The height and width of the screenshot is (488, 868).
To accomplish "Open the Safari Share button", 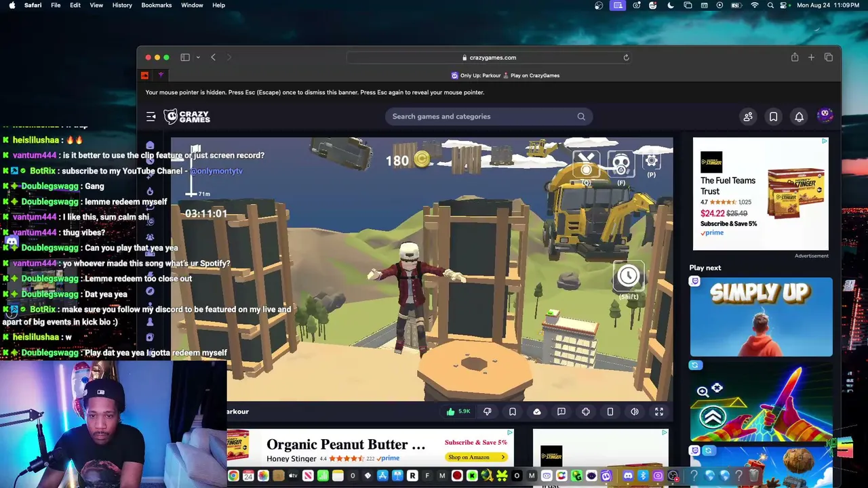I will [x=795, y=58].
